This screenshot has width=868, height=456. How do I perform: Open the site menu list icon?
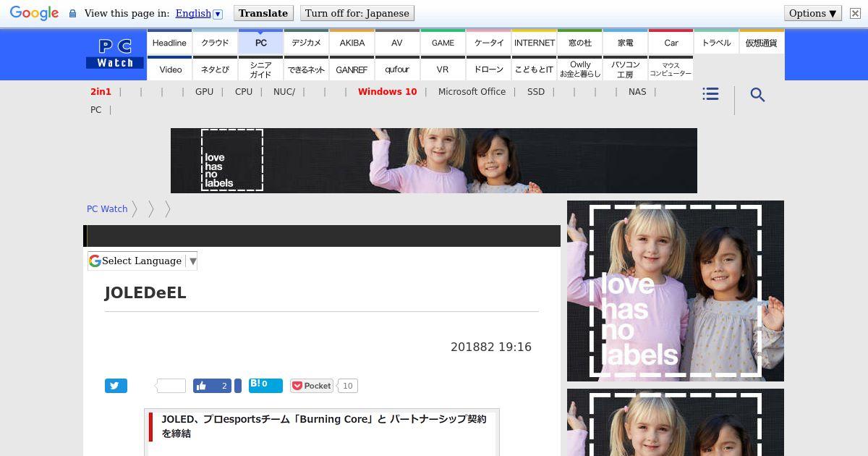point(710,94)
